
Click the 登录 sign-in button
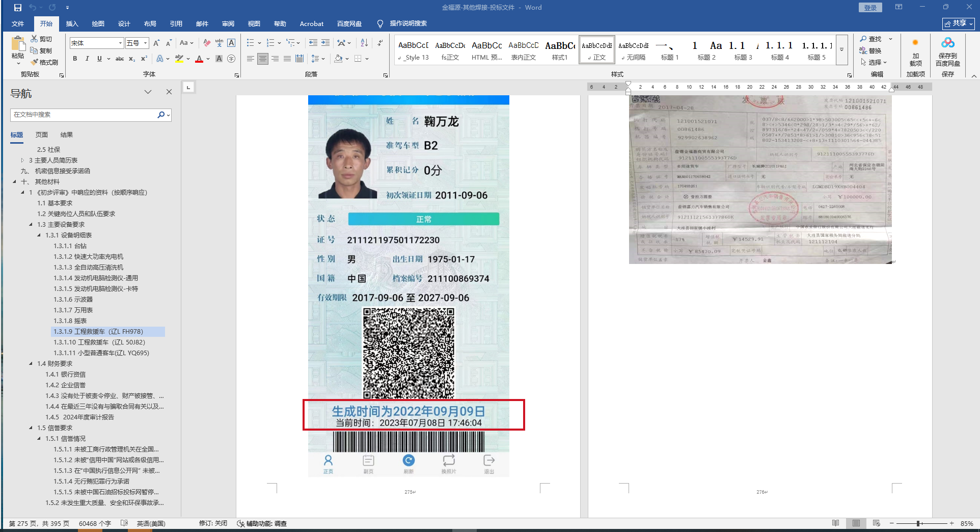[x=870, y=8]
